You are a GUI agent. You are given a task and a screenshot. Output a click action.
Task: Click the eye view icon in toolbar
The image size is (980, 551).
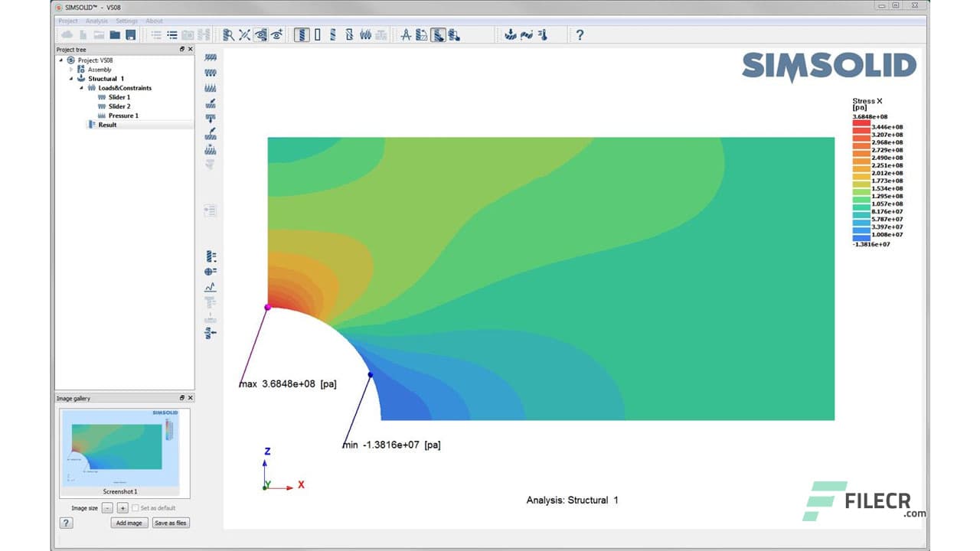(261, 35)
